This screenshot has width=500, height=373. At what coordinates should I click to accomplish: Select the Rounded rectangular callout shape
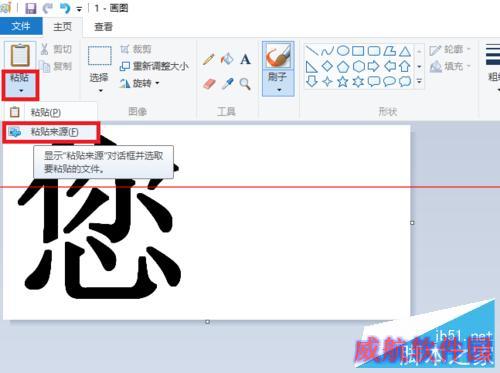point(374,81)
